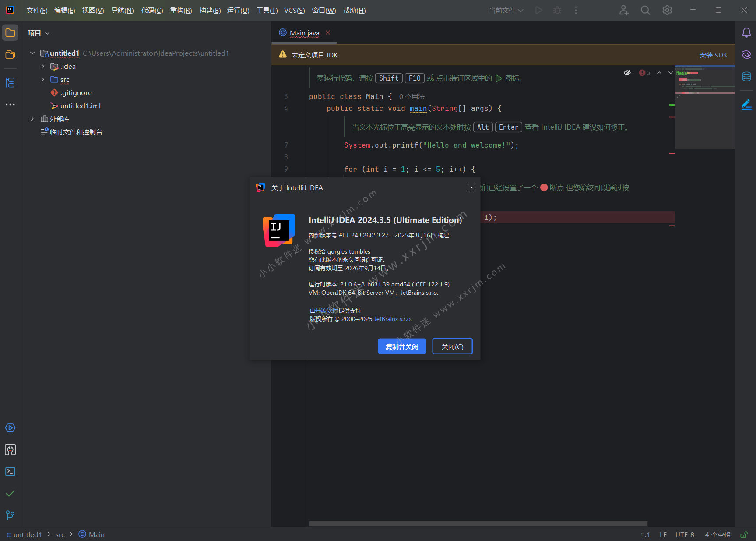Open the 帮助(H) menu
This screenshot has height=541, width=756.
(x=354, y=10)
